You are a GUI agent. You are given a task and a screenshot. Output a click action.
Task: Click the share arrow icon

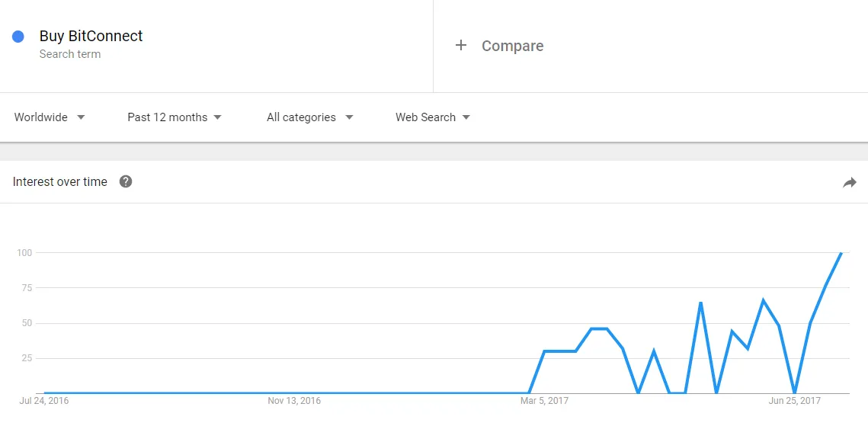(849, 183)
